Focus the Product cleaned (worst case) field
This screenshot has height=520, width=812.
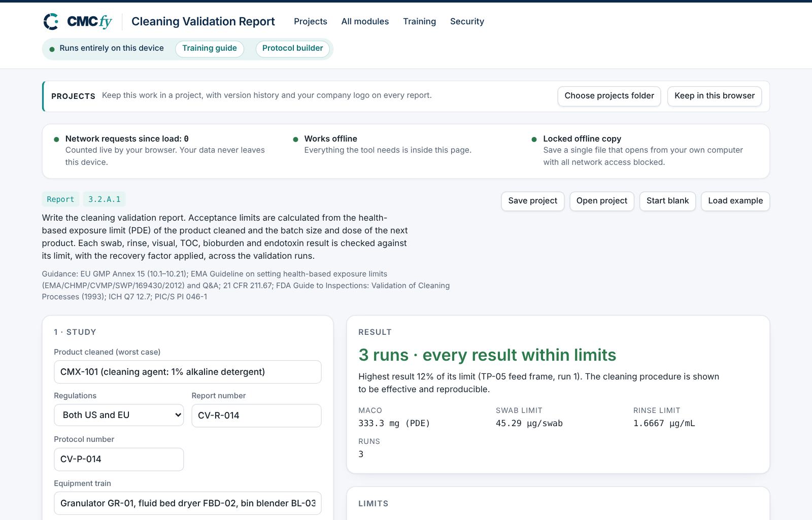click(188, 372)
